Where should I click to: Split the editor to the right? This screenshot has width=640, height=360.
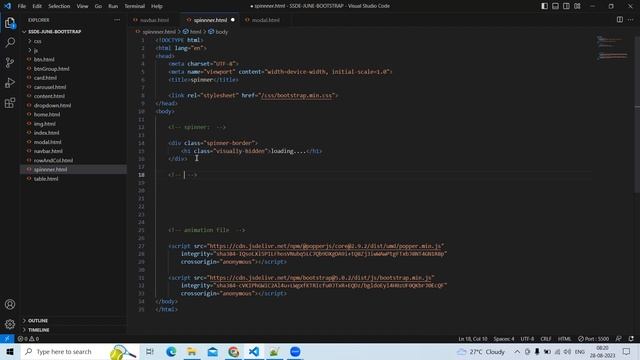coord(620,20)
